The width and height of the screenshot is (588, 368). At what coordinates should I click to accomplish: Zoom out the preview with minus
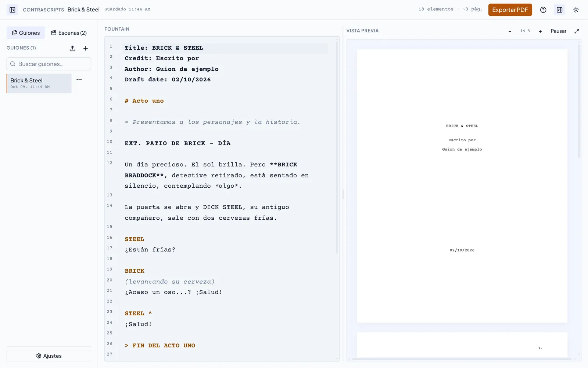point(510,31)
